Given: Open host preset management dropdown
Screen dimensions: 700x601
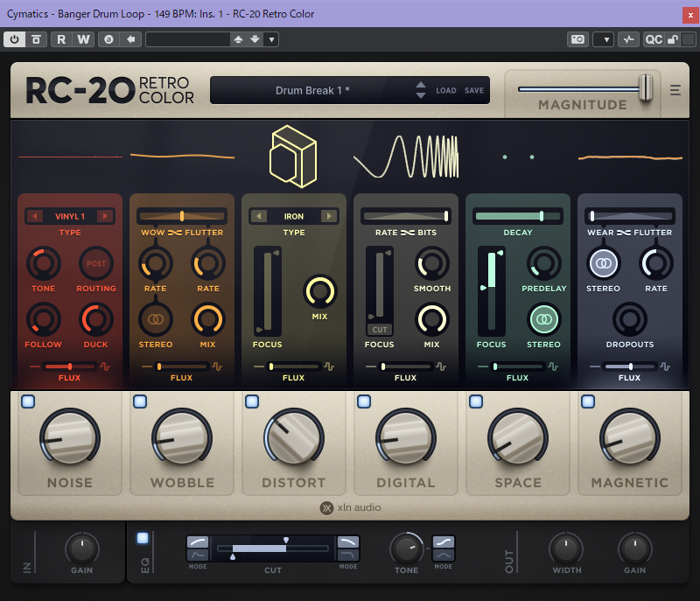Looking at the screenshot, I should click(x=271, y=39).
